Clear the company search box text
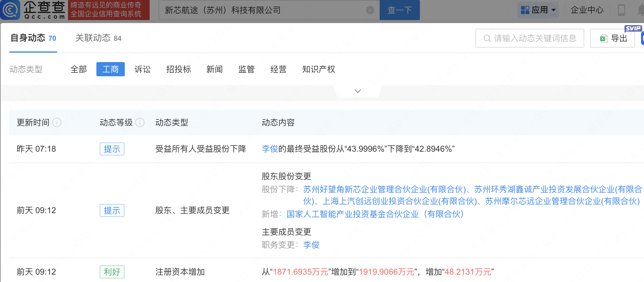This screenshot has width=644, height=282. click(x=370, y=10)
